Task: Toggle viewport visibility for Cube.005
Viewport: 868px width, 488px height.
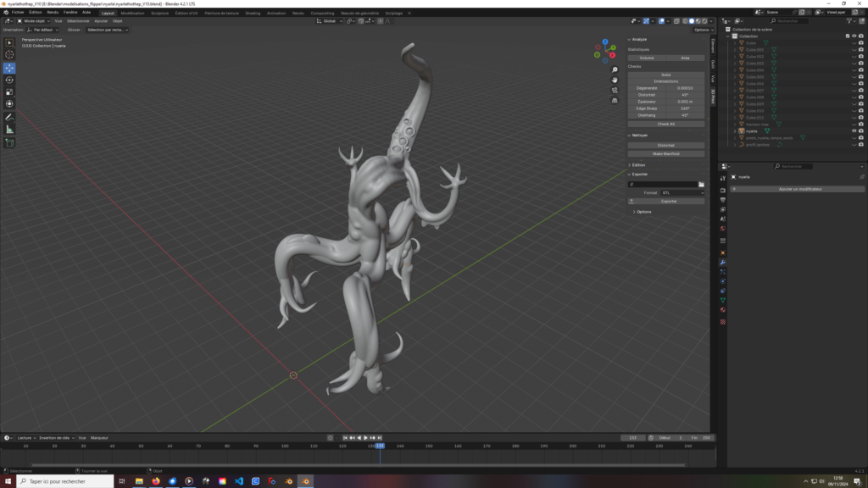Action: click(x=854, y=77)
